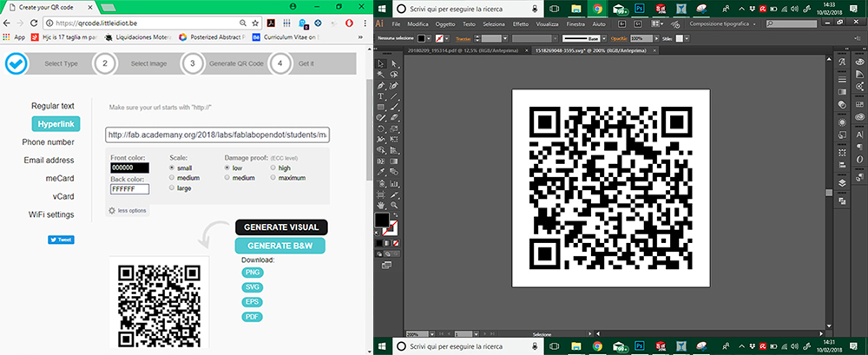Viewport: 868px width, 355px height.
Task: Expand the opacity 100% dropdown
Action: [x=656, y=38]
